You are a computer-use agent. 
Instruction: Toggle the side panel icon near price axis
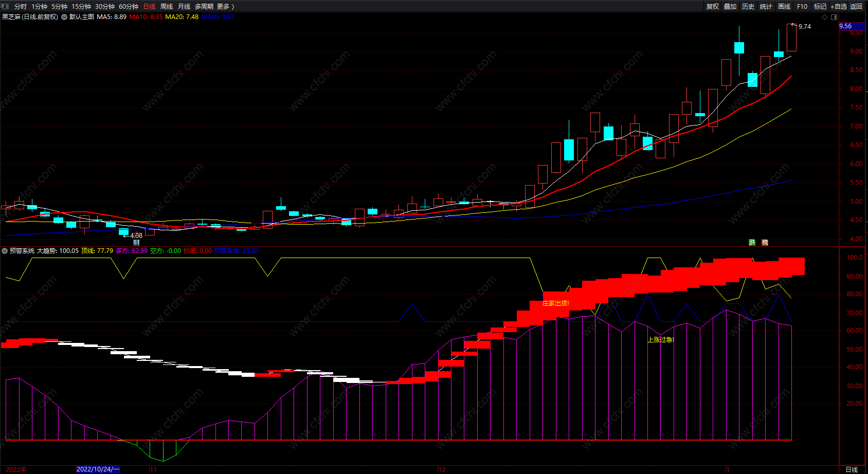coord(834,17)
